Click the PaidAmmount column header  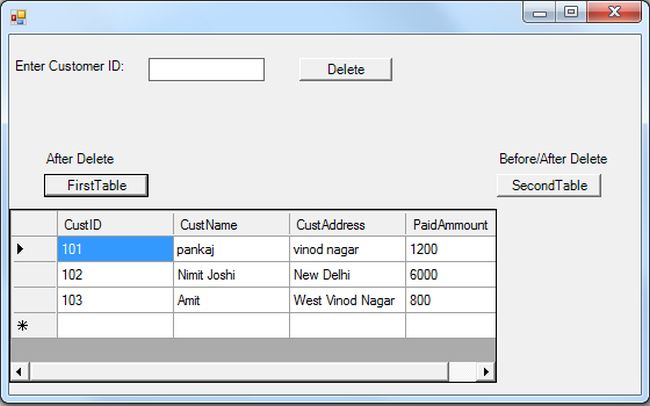(450, 224)
